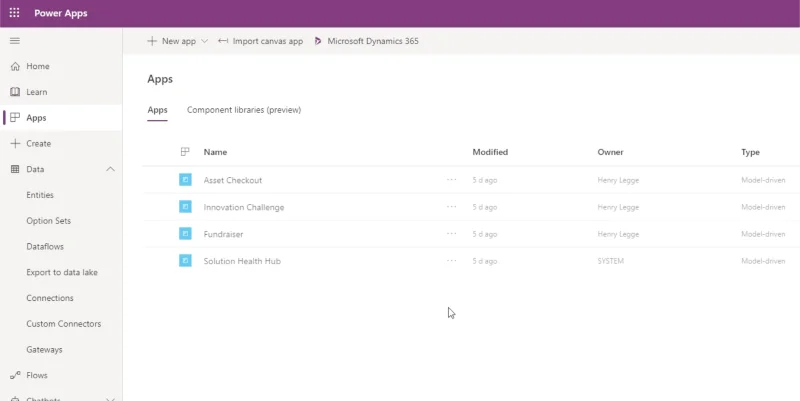
Task: Click the Innovation Challenge app icon
Action: tap(185, 207)
